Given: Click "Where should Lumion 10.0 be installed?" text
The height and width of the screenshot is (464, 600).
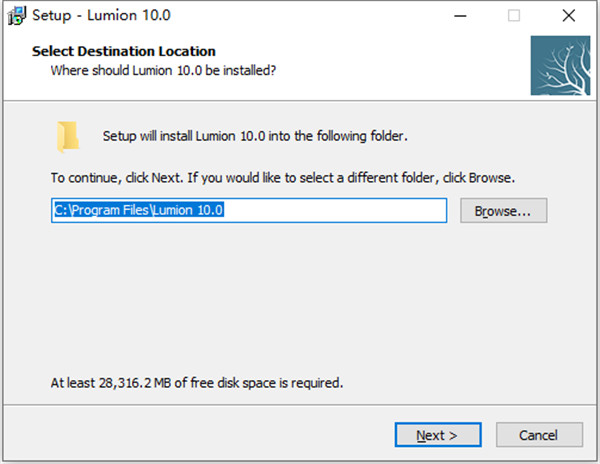Looking at the screenshot, I should [163, 70].
